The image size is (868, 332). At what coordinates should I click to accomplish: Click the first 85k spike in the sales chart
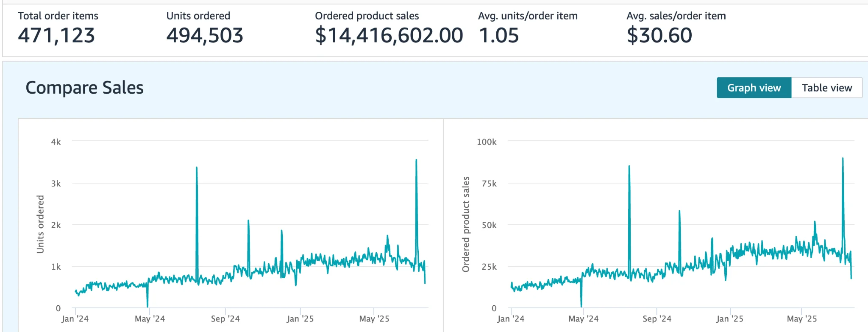629,167
